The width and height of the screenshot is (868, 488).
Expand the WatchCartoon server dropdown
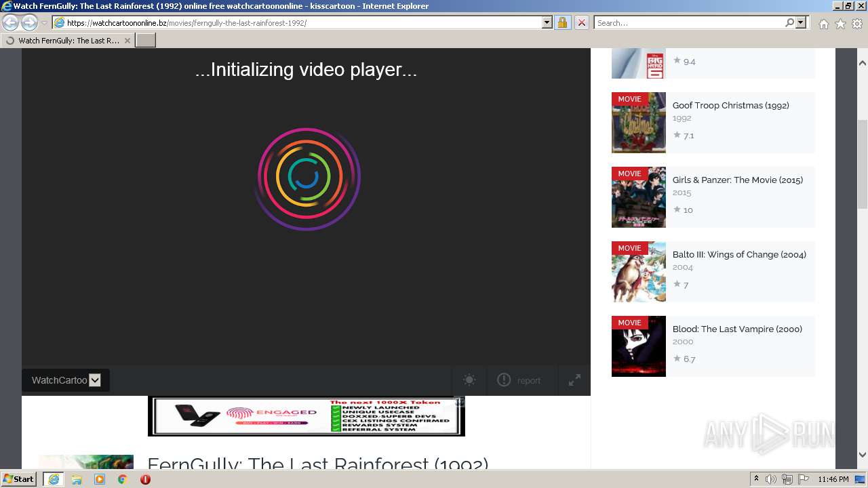66,380
